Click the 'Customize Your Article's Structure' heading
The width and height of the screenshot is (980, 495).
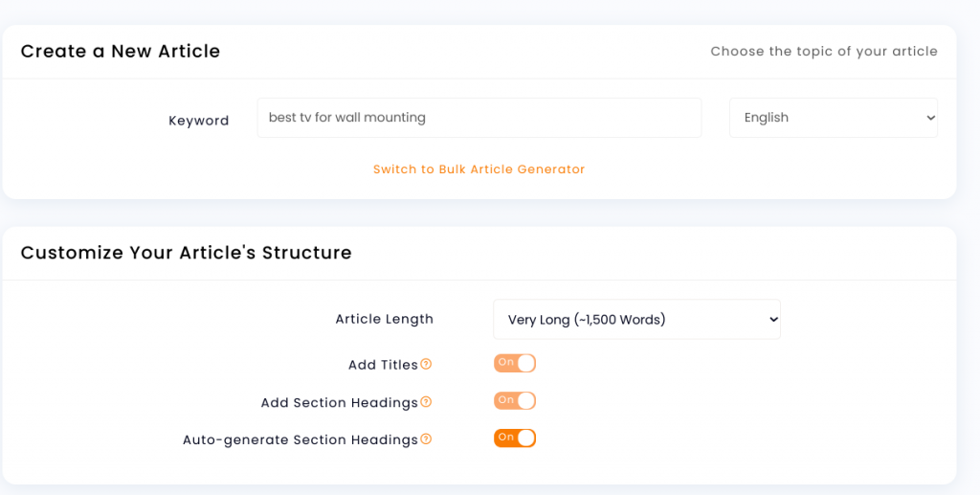[187, 253]
